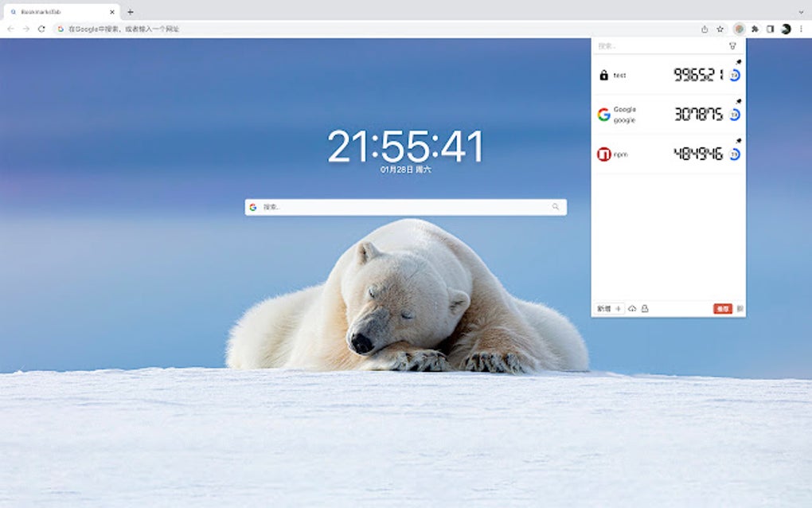Toggle the browser side panel icon
The width and height of the screenshot is (812, 508).
770,29
